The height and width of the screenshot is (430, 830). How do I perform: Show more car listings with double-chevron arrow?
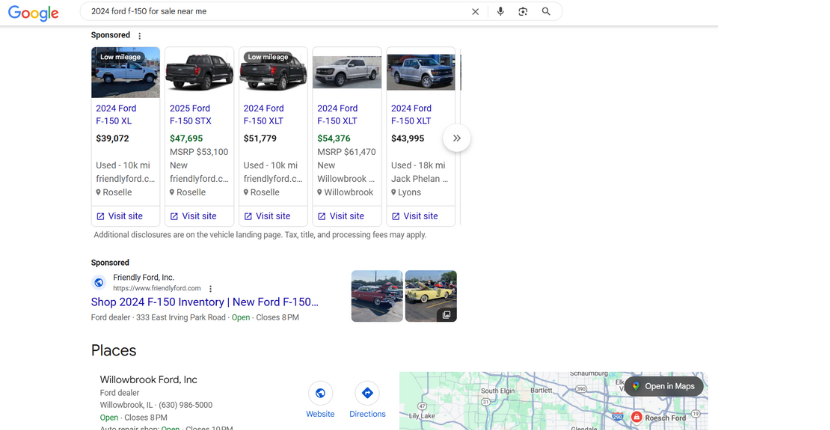tap(457, 138)
